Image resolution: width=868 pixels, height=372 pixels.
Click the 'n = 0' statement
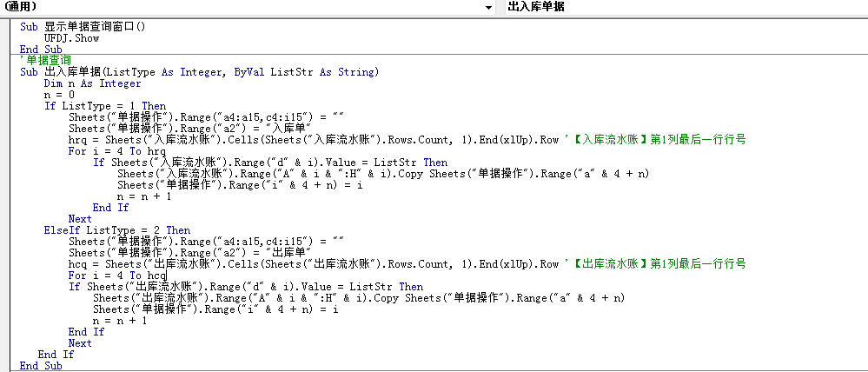coord(59,95)
